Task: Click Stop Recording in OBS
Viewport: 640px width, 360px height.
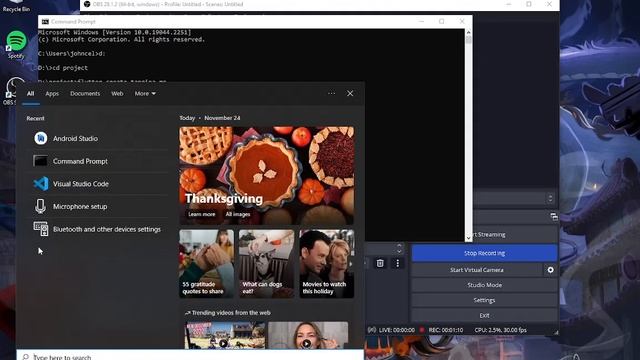Action: [484, 253]
